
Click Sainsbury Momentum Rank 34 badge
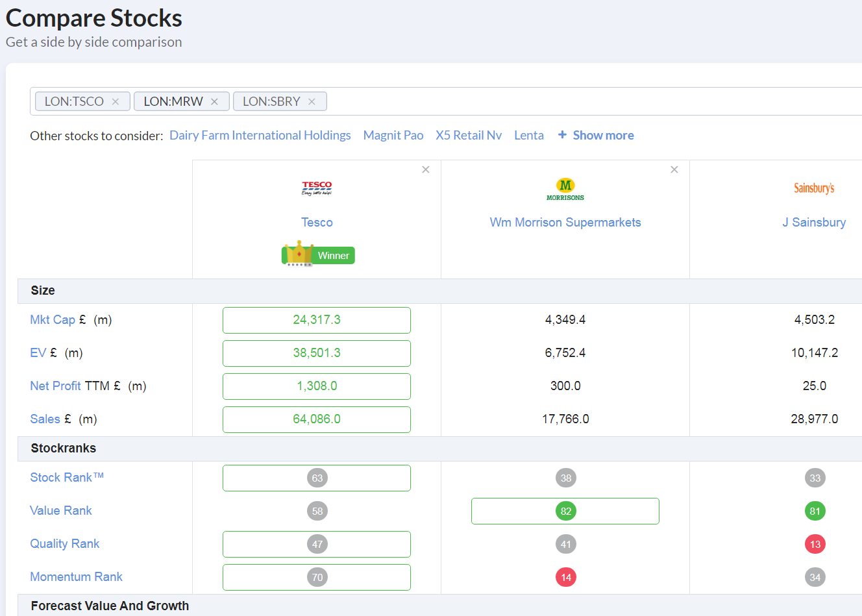pyautogui.click(x=815, y=578)
